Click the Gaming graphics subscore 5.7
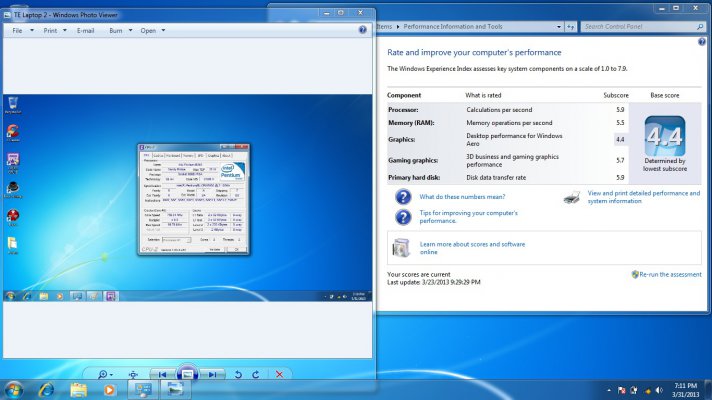The height and width of the screenshot is (400, 712). point(620,160)
